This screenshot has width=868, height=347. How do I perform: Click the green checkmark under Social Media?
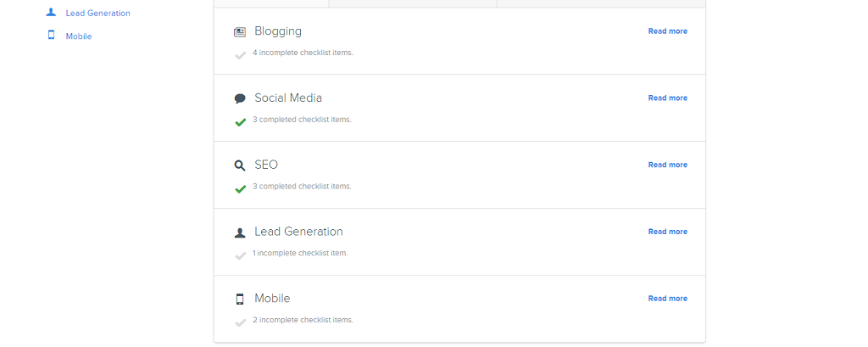point(240,122)
